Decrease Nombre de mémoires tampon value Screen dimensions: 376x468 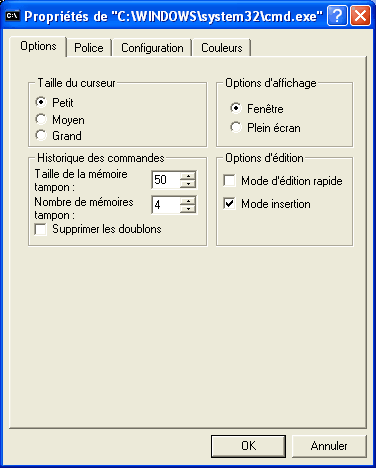188,209
